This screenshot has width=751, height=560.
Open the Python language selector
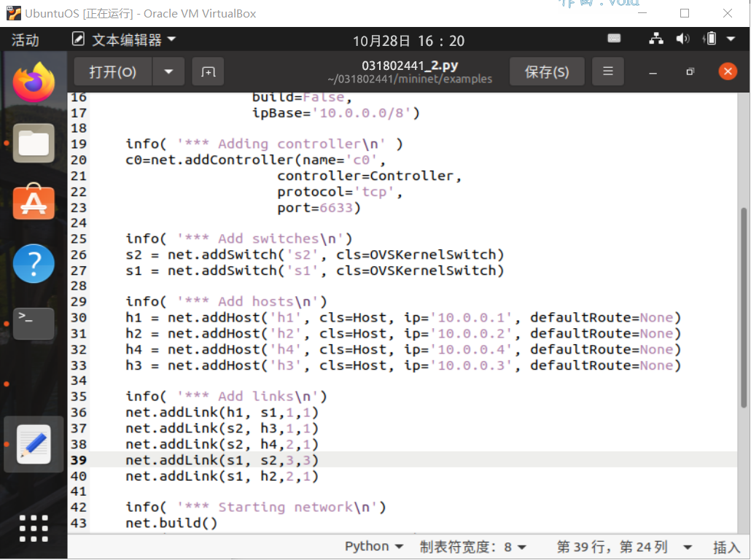click(x=373, y=547)
